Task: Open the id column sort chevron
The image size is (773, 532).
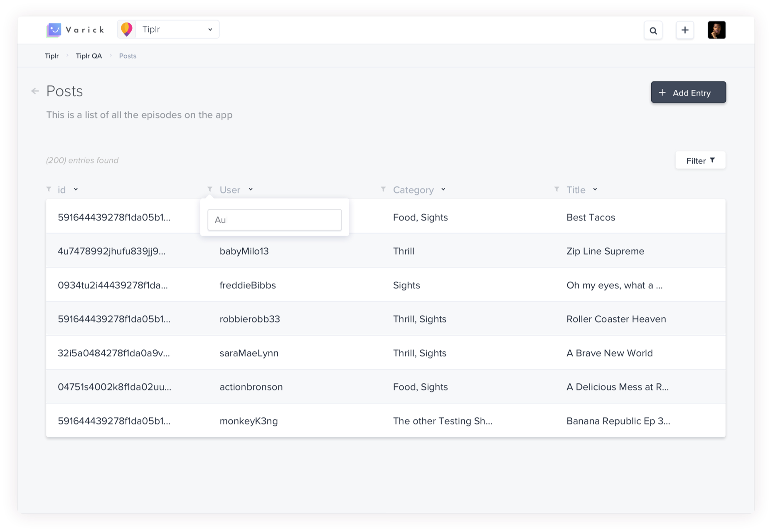Action: coord(76,189)
